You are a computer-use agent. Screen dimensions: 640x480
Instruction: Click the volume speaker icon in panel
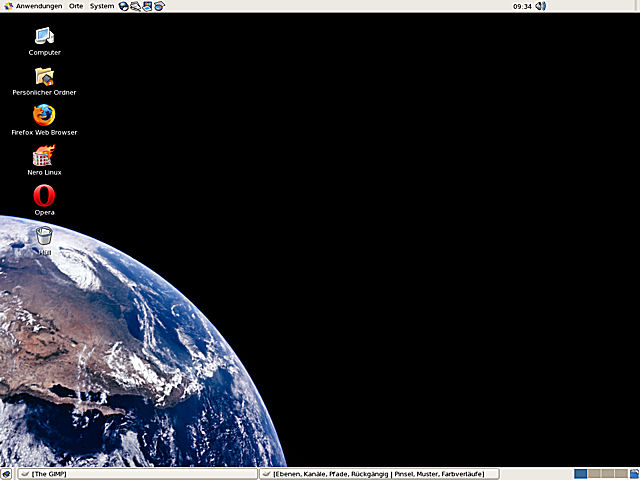click(x=541, y=6)
